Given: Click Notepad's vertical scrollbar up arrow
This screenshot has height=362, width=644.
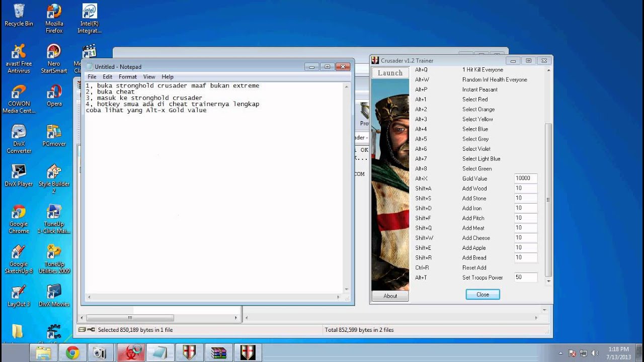Looking at the screenshot, I should (x=346, y=87).
